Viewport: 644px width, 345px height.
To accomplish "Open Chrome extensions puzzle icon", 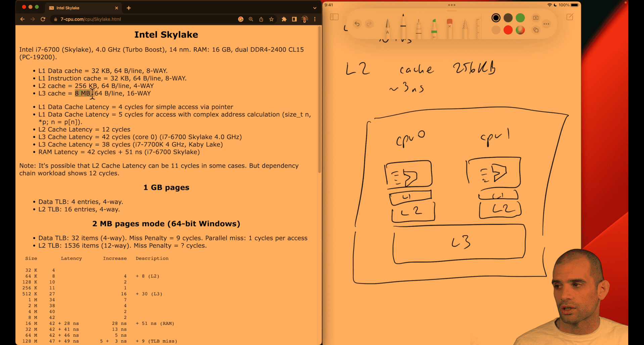I will click(284, 19).
